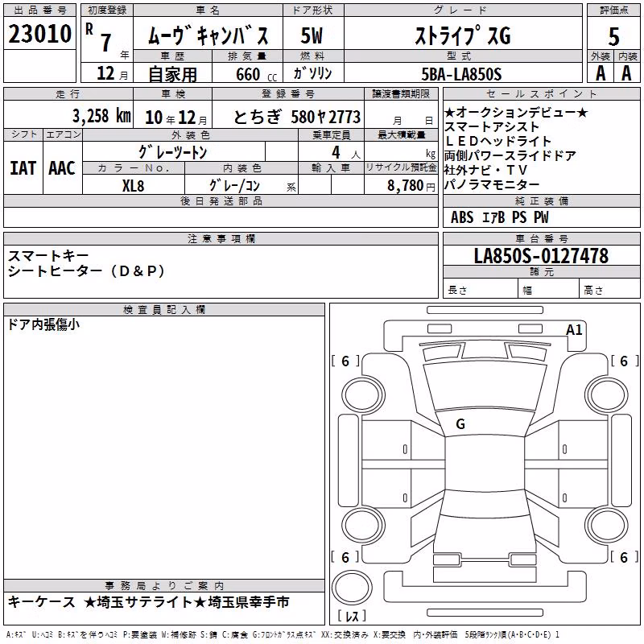Select chassis number LA850S-0127478
This screenshot has width=644, height=644.
click(541, 255)
